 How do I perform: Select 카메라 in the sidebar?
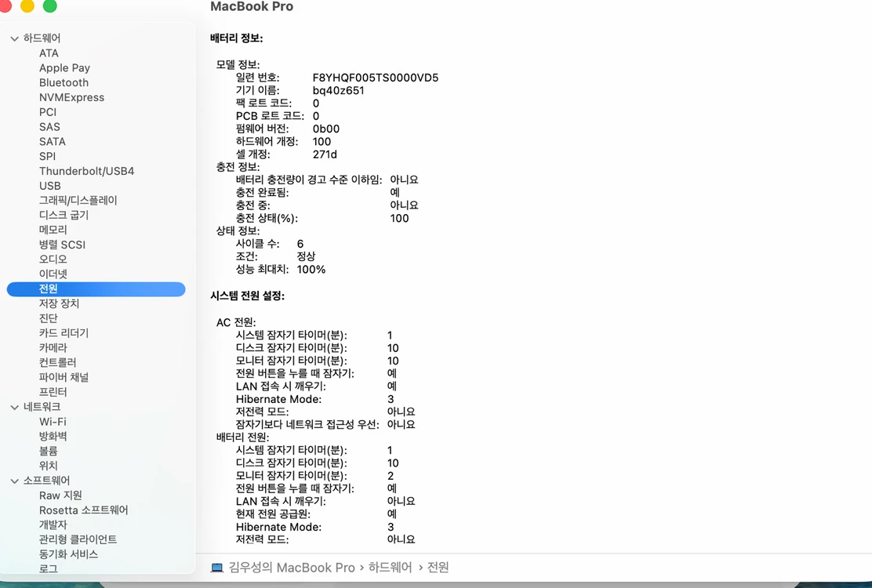(x=53, y=347)
